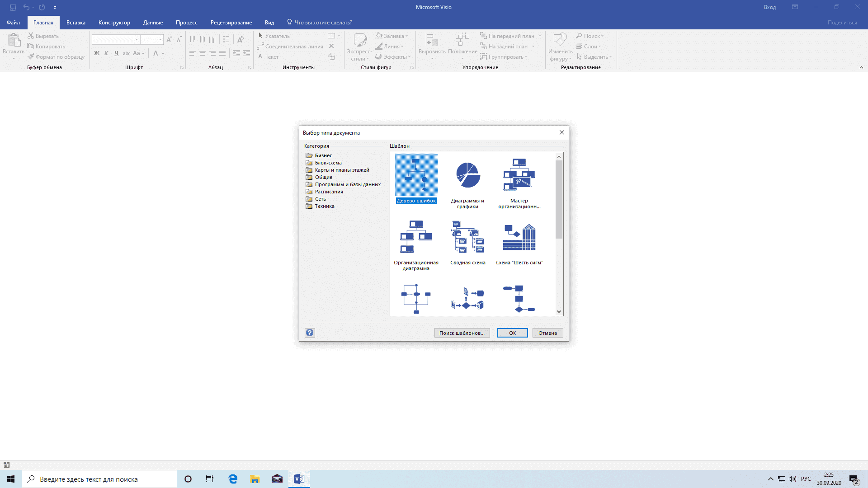The image size is (868, 488).
Task: Choose the Дерево ошибок template icon
Action: tap(416, 175)
